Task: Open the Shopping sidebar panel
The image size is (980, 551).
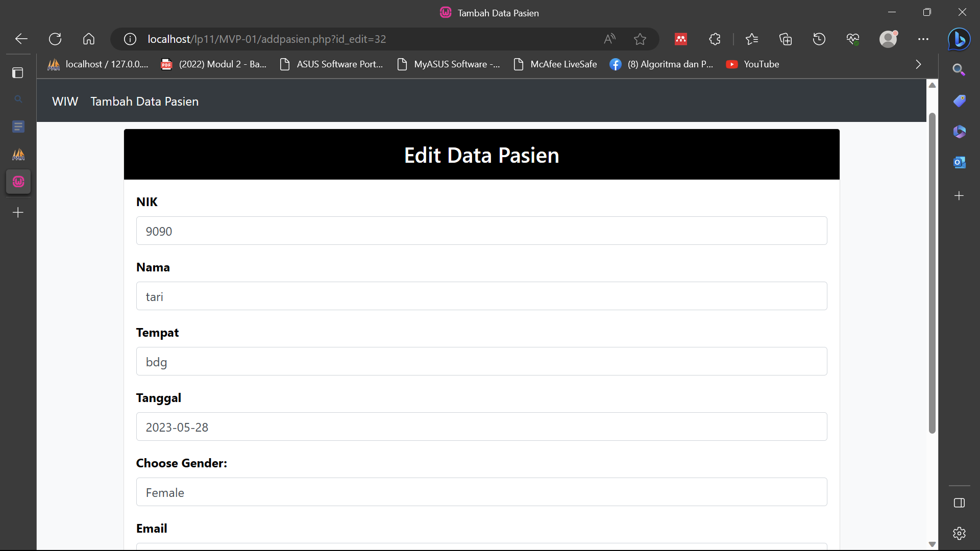Action: coord(960,101)
